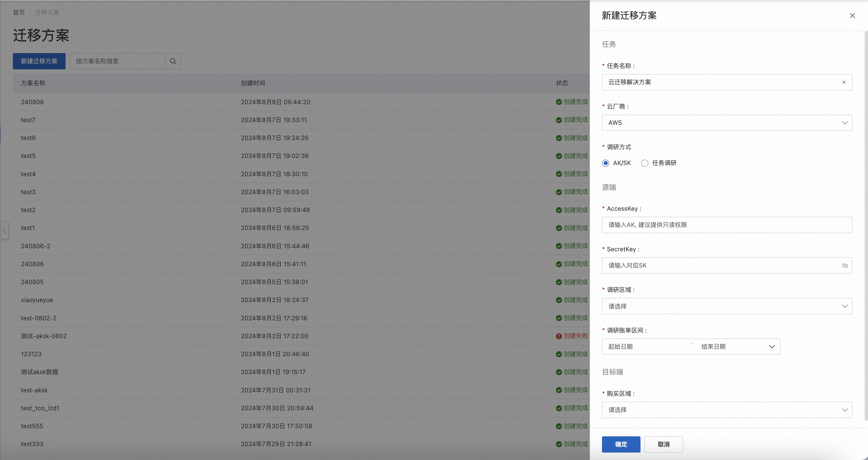Click the success status icon for 123123

point(559,354)
